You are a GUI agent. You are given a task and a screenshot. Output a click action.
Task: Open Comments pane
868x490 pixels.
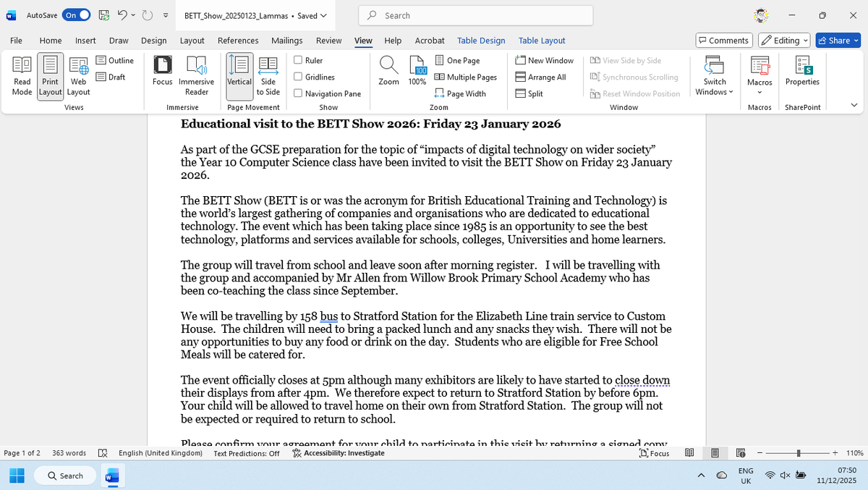tap(724, 41)
